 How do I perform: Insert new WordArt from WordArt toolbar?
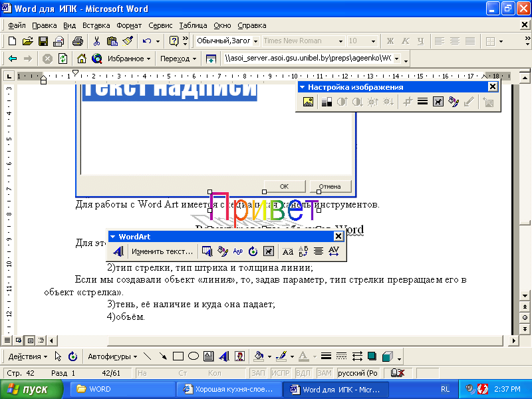coord(118,251)
